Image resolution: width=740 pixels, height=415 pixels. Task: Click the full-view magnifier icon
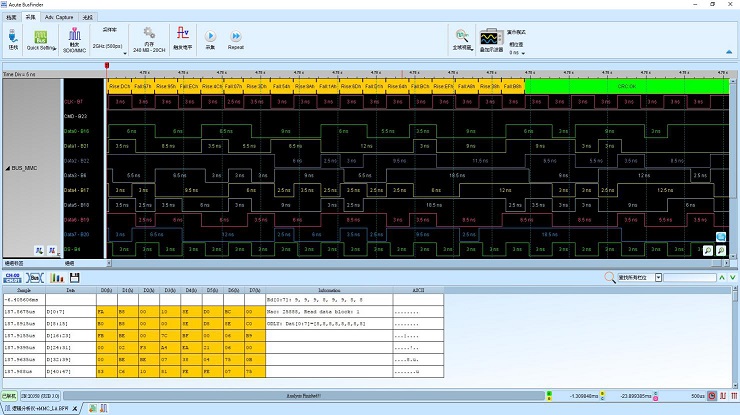pos(462,35)
